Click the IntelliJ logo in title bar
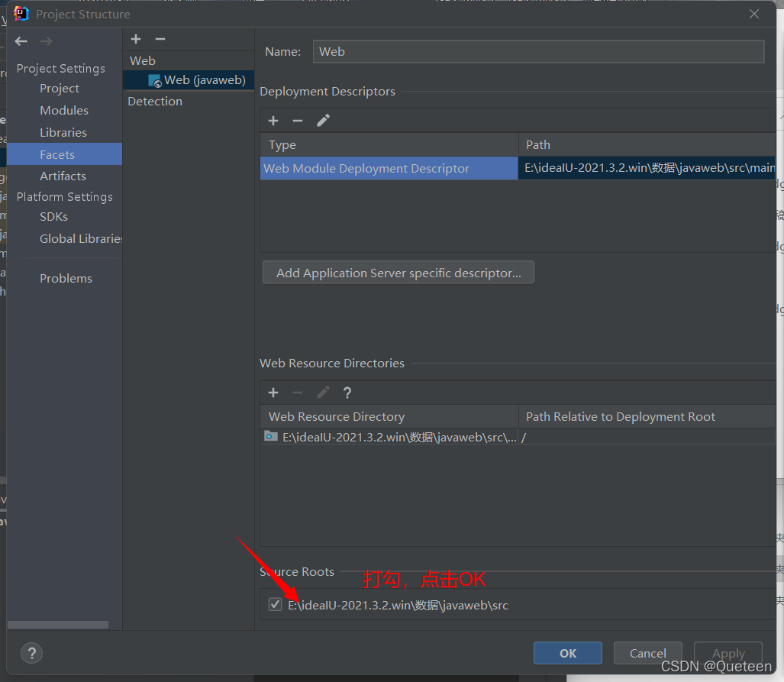Image resolution: width=784 pixels, height=682 pixels. (21, 14)
